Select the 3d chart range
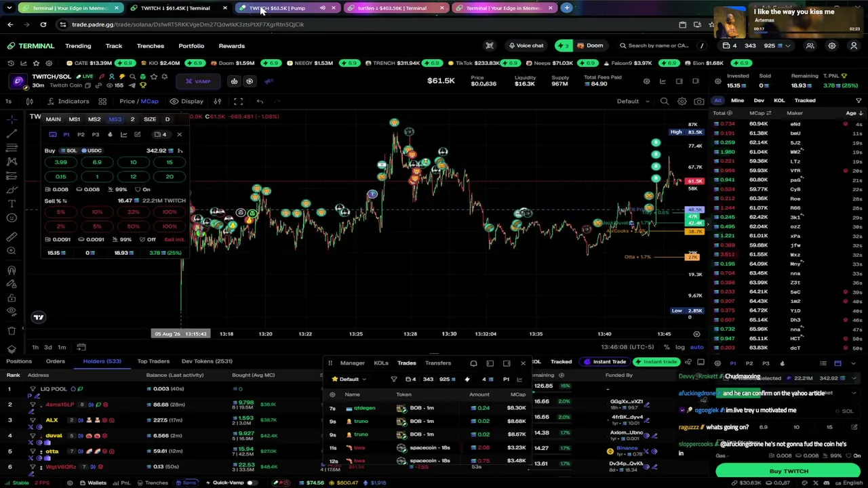 point(48,347)
